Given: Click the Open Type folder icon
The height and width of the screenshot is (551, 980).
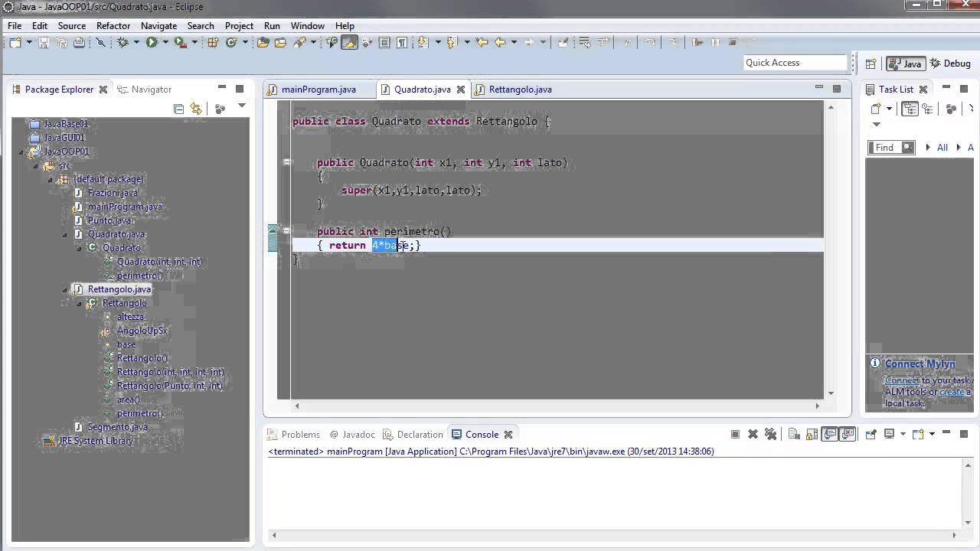Looking at the screenshot, I should click(x=263, y=43).
